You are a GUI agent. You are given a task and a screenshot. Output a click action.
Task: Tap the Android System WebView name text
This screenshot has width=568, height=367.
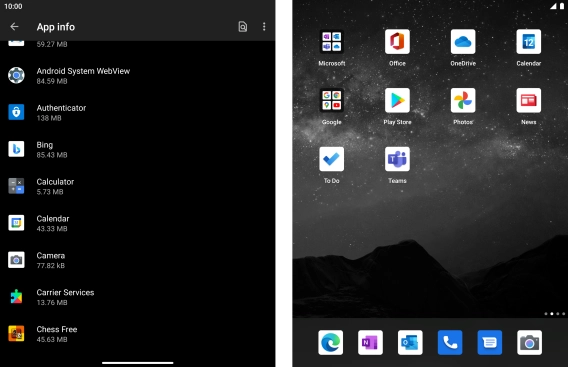pyautogui.click(x=83, y=71)
